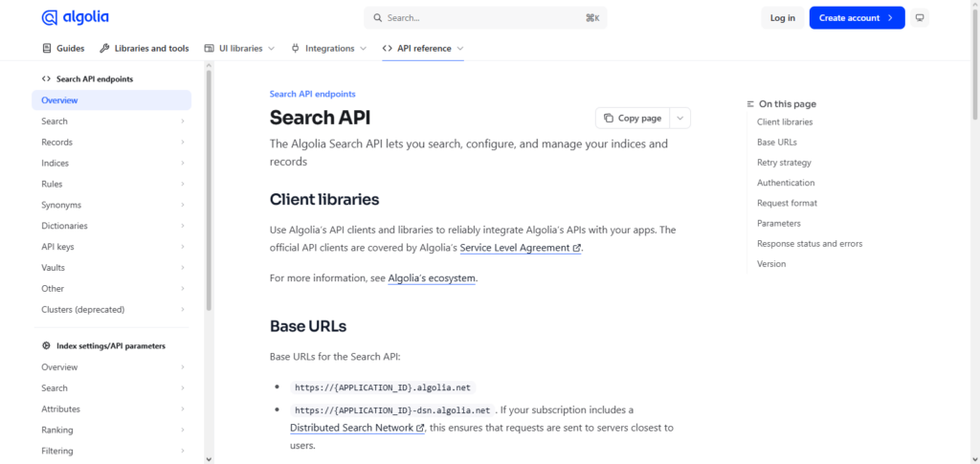The width and height of the screenshot is (980, 464).
Task: Click the sidebar scrollbar thumb
Action: (209, 190)
